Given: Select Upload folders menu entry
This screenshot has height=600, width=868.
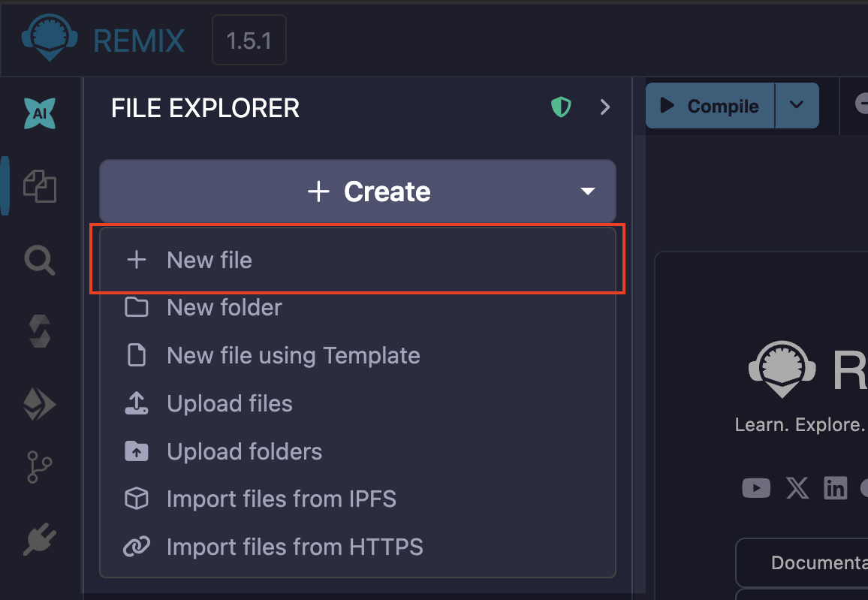Looking at the screenshot, I should pos(357,451).
